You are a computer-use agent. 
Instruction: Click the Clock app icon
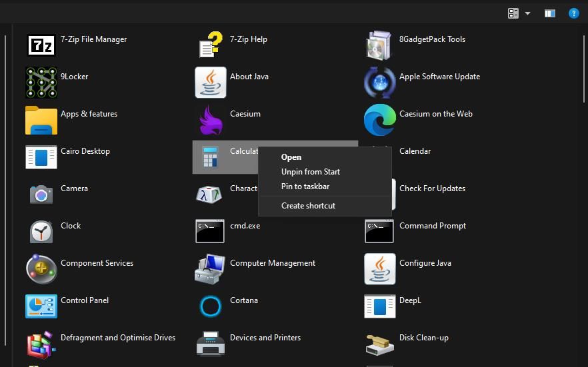tap(41, 231)
